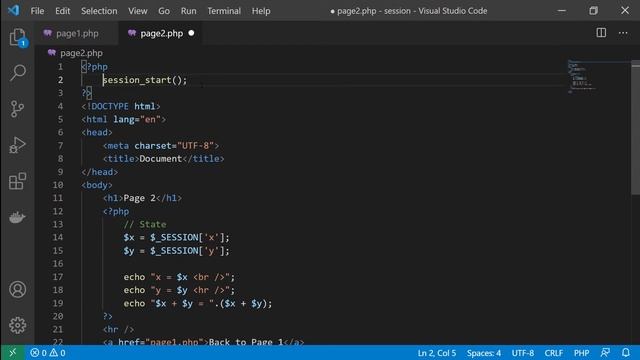Select language mode PHP in status bar
This screenshot has width=640, height=360.
[582, 353]
